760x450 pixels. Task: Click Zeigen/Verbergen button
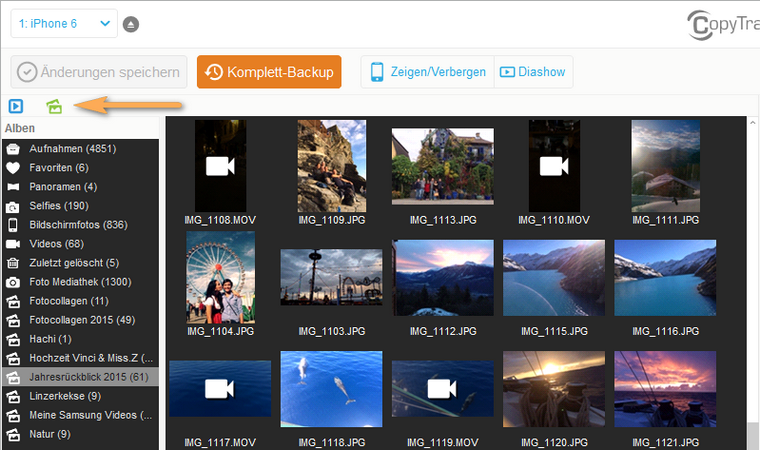point(428,72)
